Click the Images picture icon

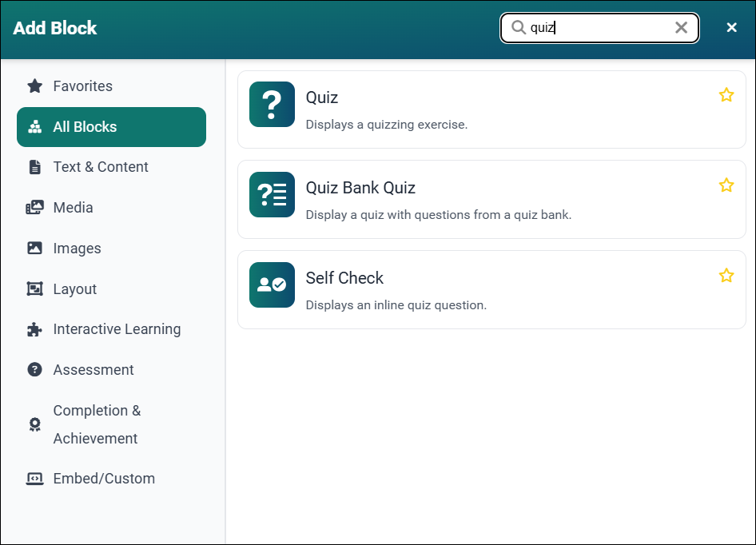point(34,248)
